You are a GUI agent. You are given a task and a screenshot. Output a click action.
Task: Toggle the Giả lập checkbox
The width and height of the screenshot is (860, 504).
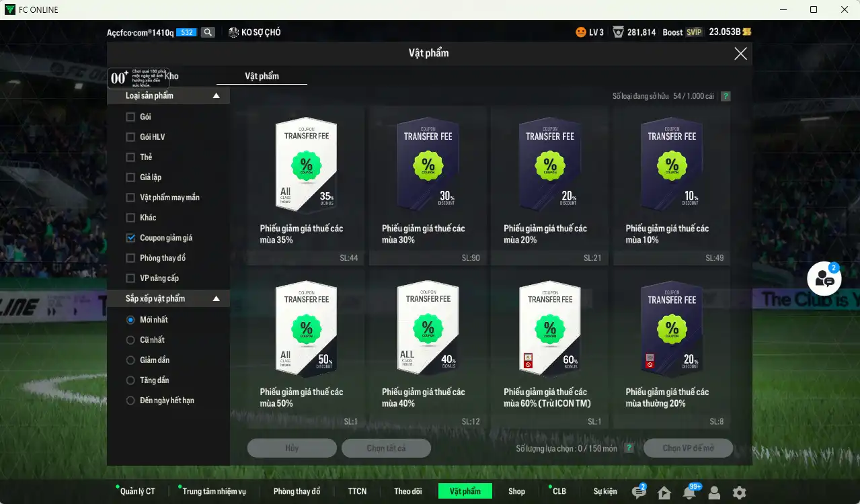[130, 177]
